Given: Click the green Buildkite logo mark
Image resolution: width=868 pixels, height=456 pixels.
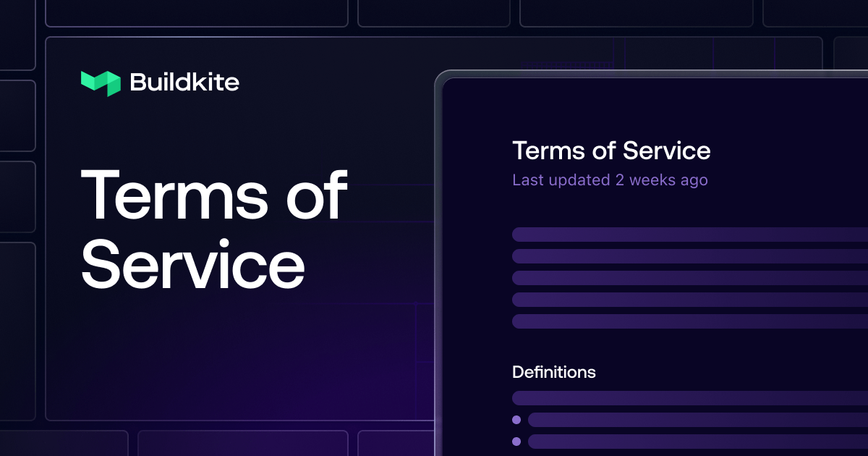Looking at the screenshot, I should click(x=101, y=83).
